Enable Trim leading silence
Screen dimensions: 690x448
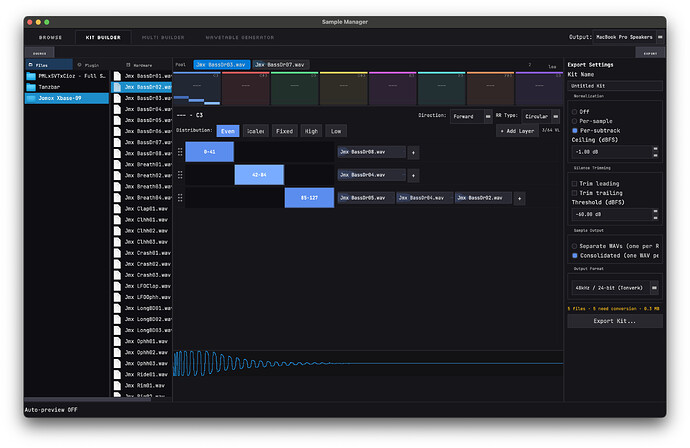[x=574, y=184]
